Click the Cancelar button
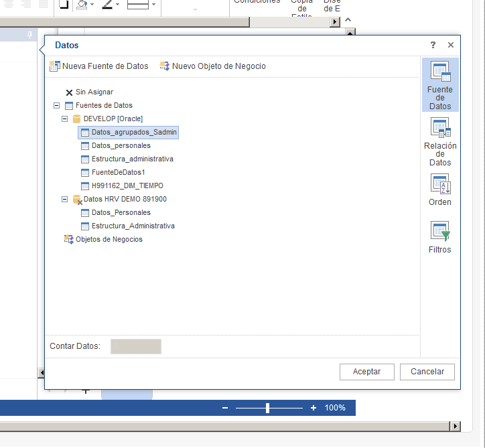The width and height of the screenshot is (485, 448). pyautogui.click(x=427, y=372)
